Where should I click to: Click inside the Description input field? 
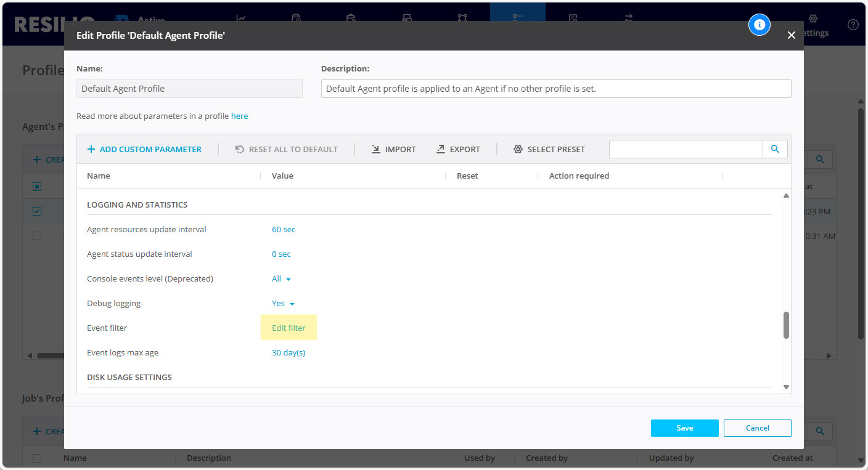coord(555,88)
